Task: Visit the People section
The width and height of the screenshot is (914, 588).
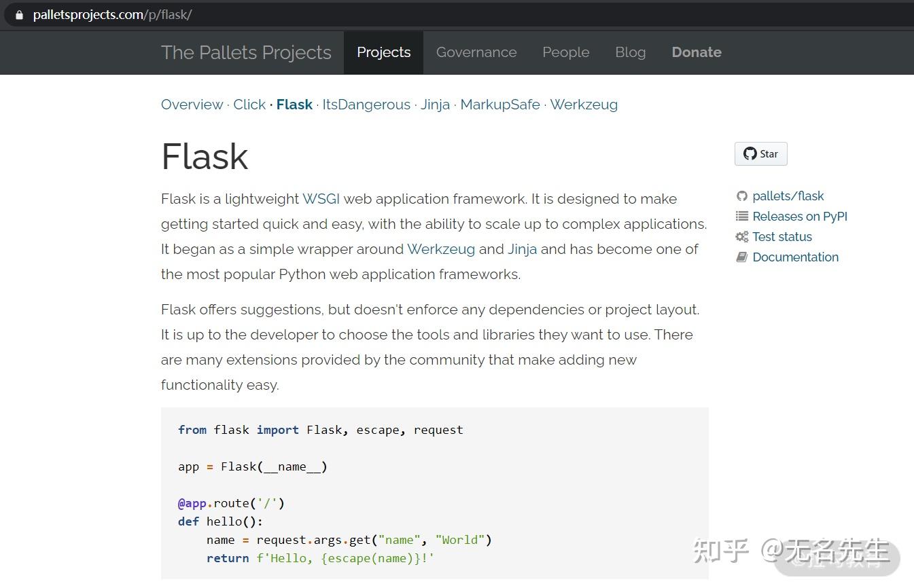Action: (x=565, y=52)
